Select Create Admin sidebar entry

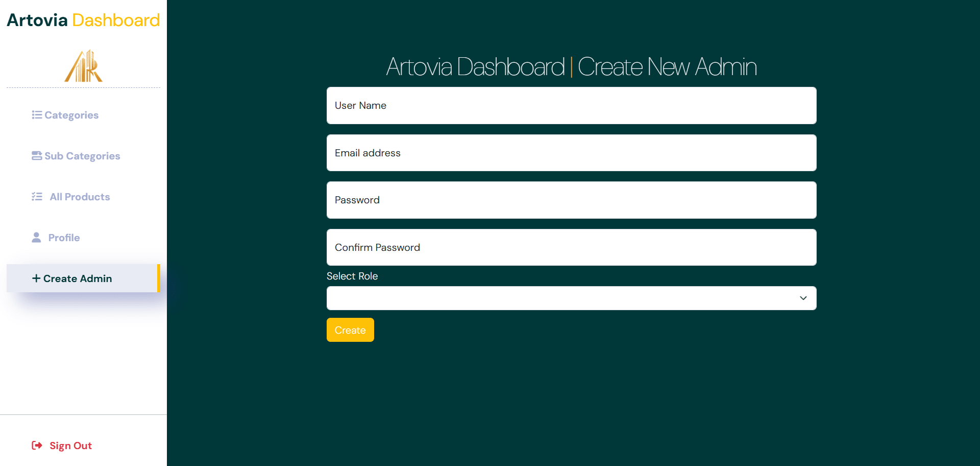(78, 278)
